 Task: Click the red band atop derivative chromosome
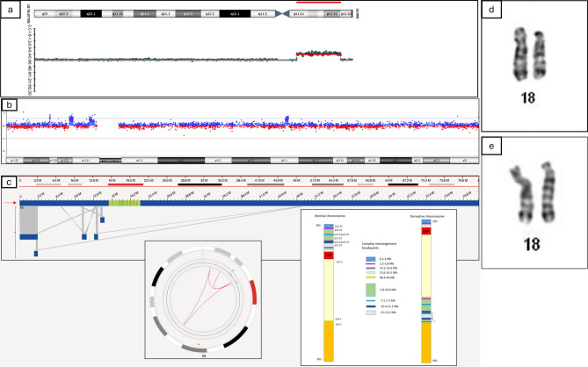426,231
